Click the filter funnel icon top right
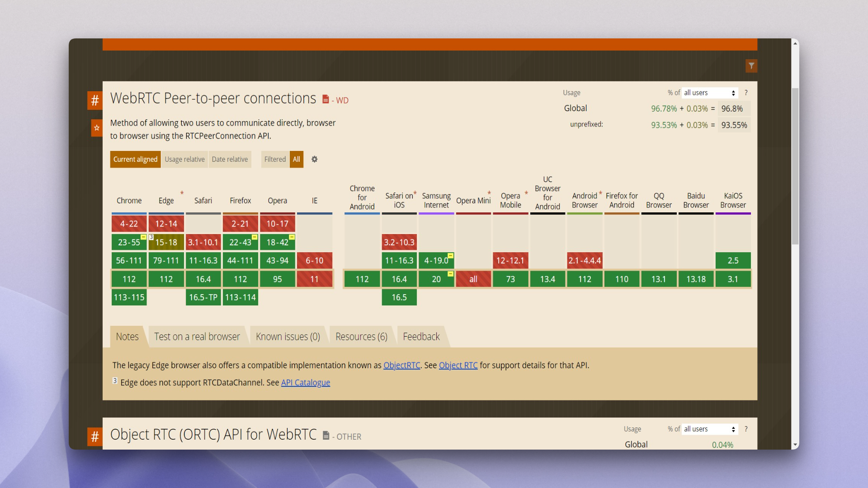The image size is (868, 488). (751, 66)
